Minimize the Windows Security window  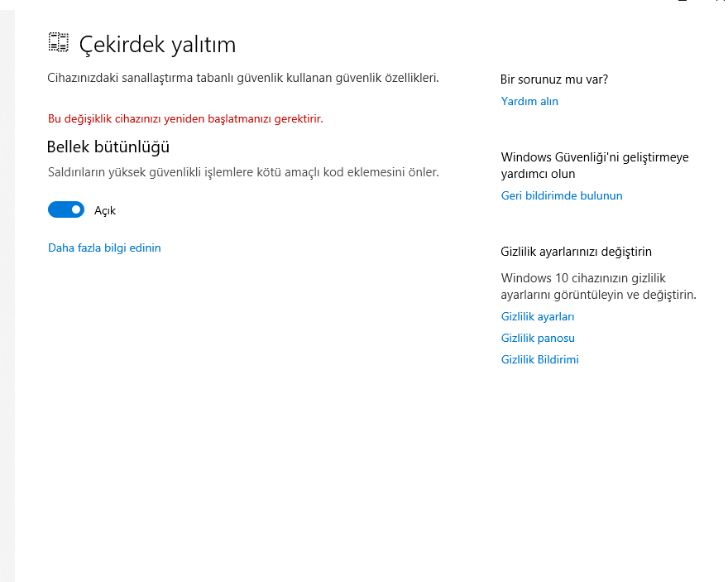[682, 2]
